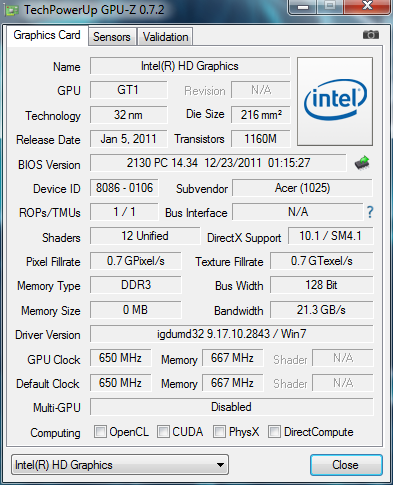Click the Subvendor Acer (1025) field
This screenshot has height=485, width=393.
[x=302, y=188]
